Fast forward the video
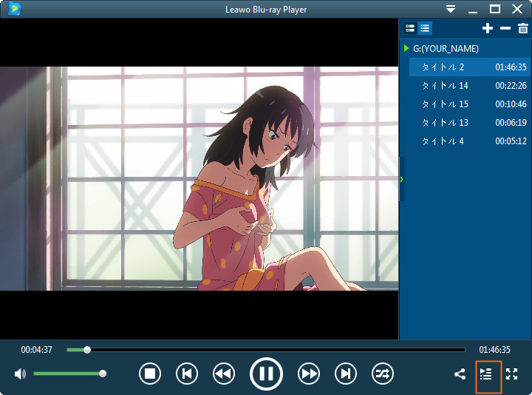The width and height of the screenshot is (532, 395). coord(309,374)
